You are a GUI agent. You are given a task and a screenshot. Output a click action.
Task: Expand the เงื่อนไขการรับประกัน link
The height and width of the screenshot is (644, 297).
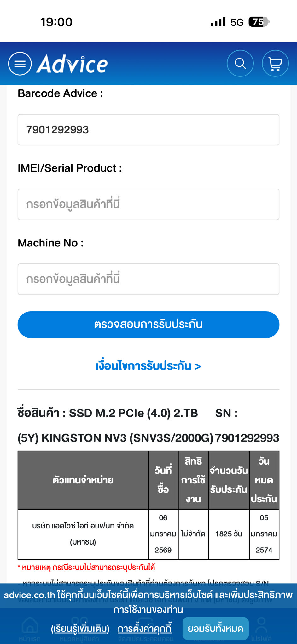(x=148, y=366)
